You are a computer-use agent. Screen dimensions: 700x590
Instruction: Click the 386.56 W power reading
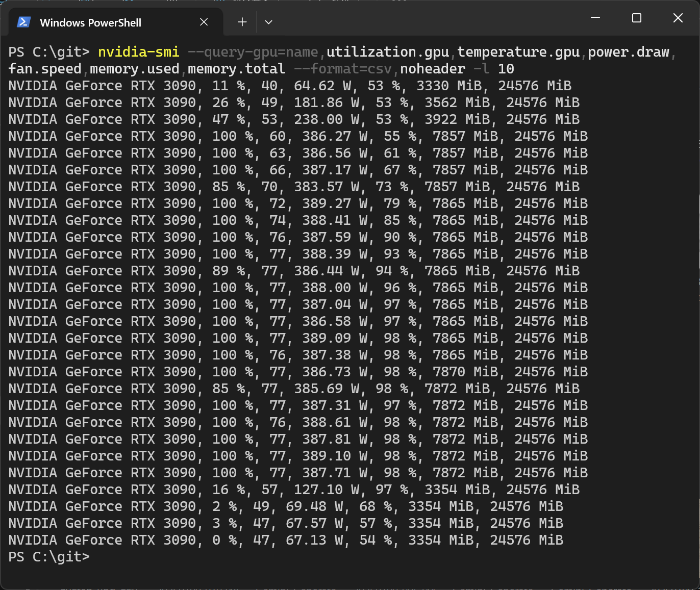coord(335,153)
